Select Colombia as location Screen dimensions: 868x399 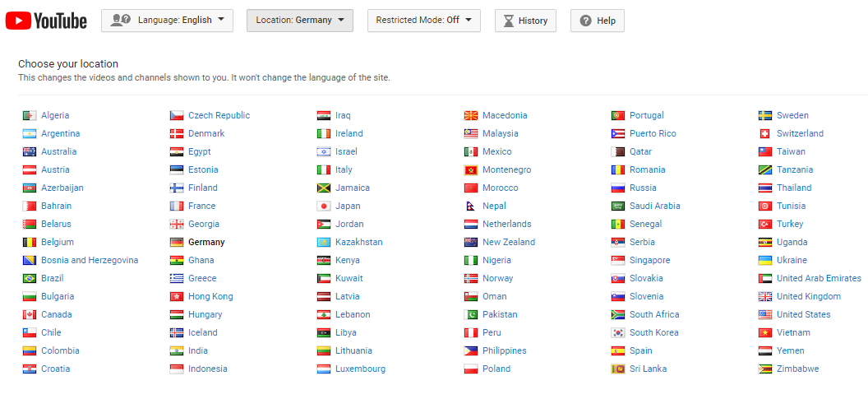coord(60,350)
